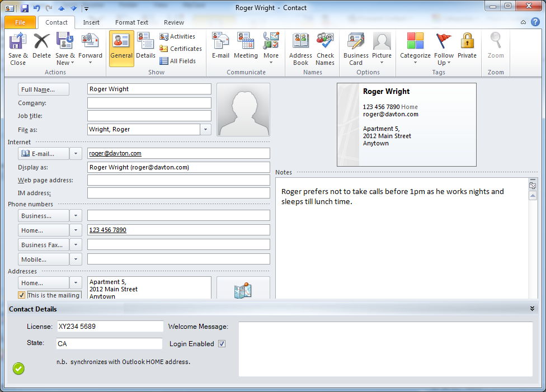
Task: Click the Undo arrow in title bar
Action: point(36,8)
